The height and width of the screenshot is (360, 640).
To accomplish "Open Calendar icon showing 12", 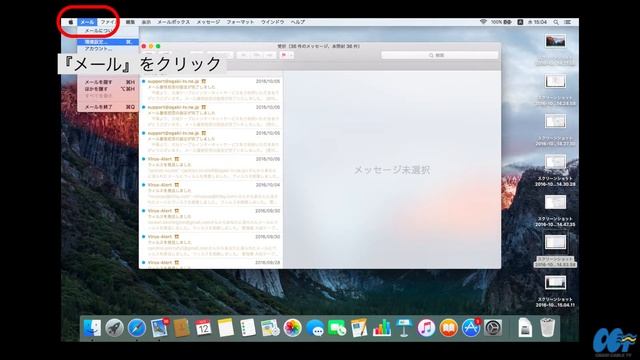I will coord(203,328).
